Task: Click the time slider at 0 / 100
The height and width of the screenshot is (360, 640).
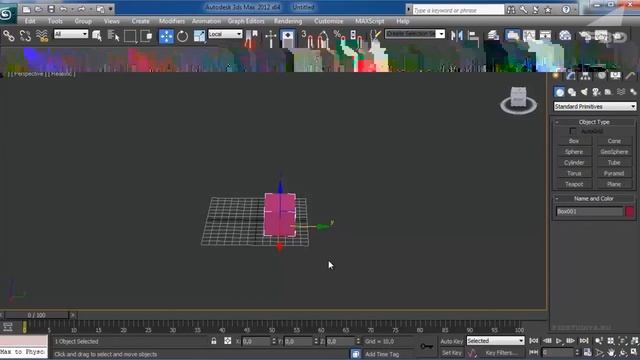Action: 37,315
